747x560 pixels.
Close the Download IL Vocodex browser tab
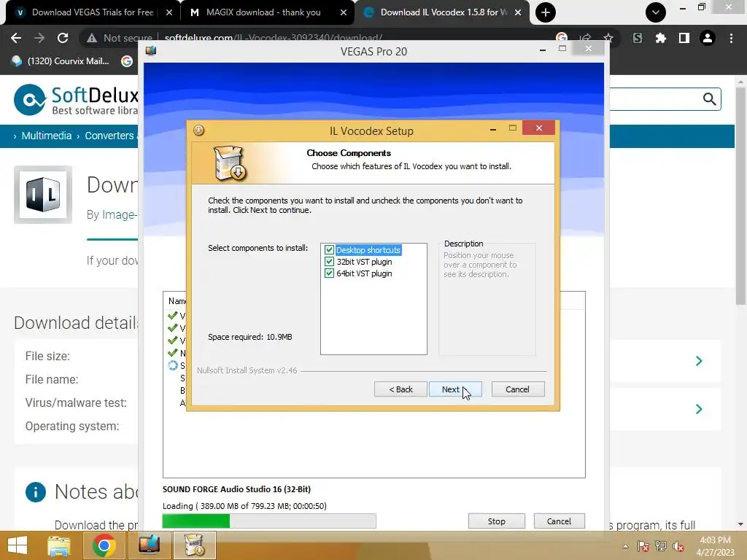click(x=518, y=12)
